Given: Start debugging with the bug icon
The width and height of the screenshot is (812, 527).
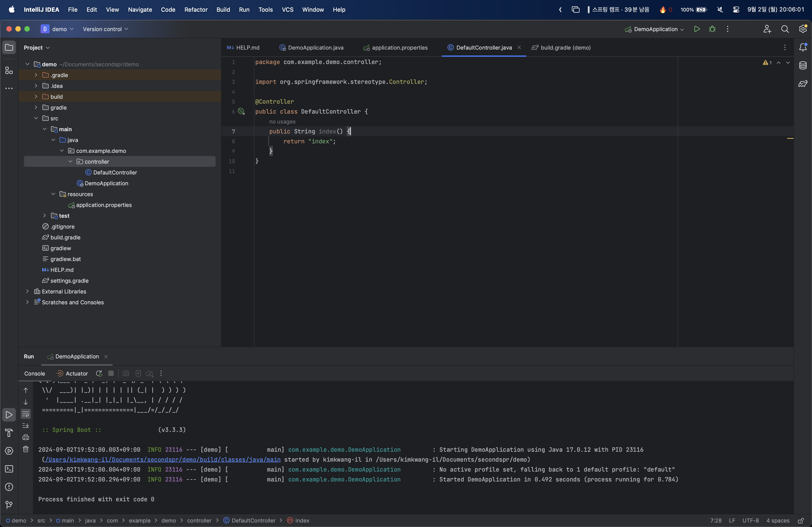Looking at the screenshot, I should click(x=712, y=29).
